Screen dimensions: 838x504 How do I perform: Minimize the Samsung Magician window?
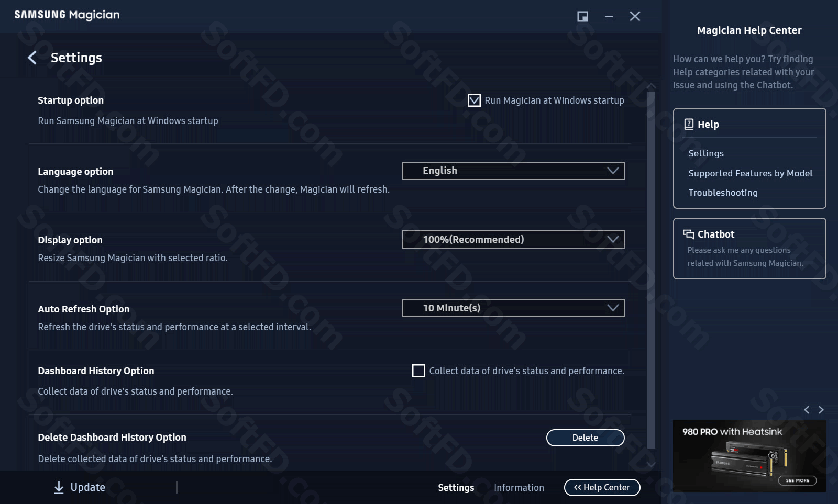(x=609, y=16)
